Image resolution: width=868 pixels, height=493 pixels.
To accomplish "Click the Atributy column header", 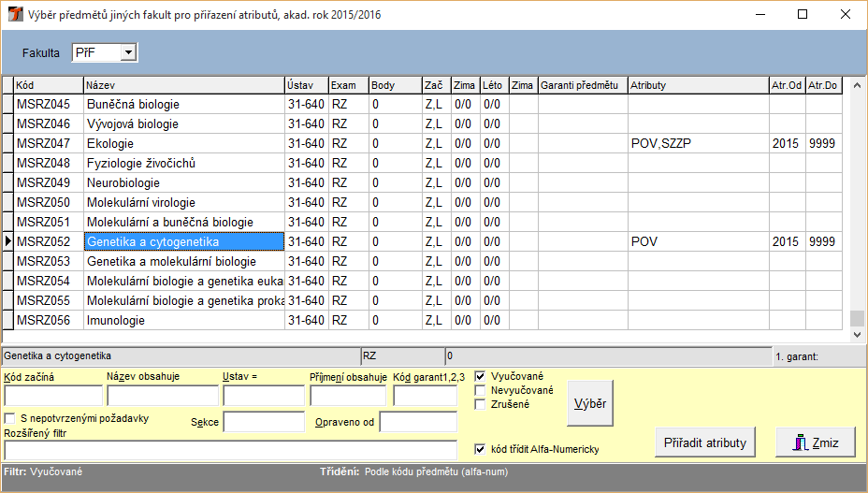I will tap(697, 85).
